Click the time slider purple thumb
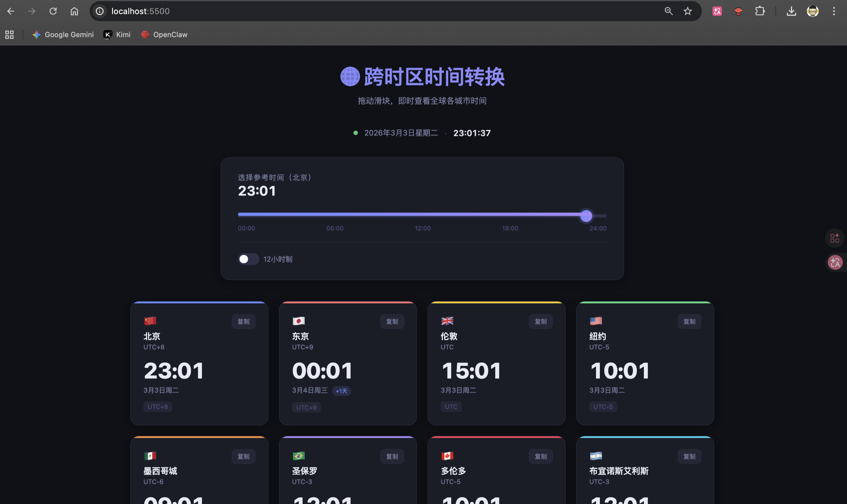847x504 pixels. point(586,216)
